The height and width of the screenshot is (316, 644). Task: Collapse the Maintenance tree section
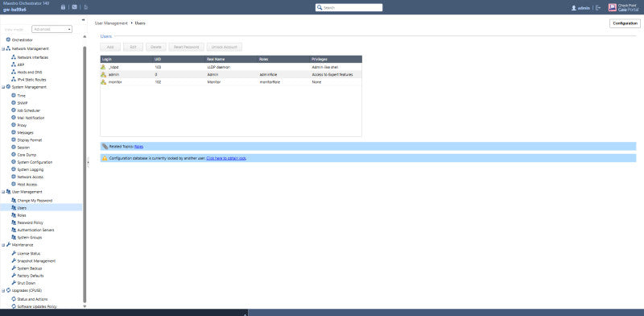pos(3,245)
